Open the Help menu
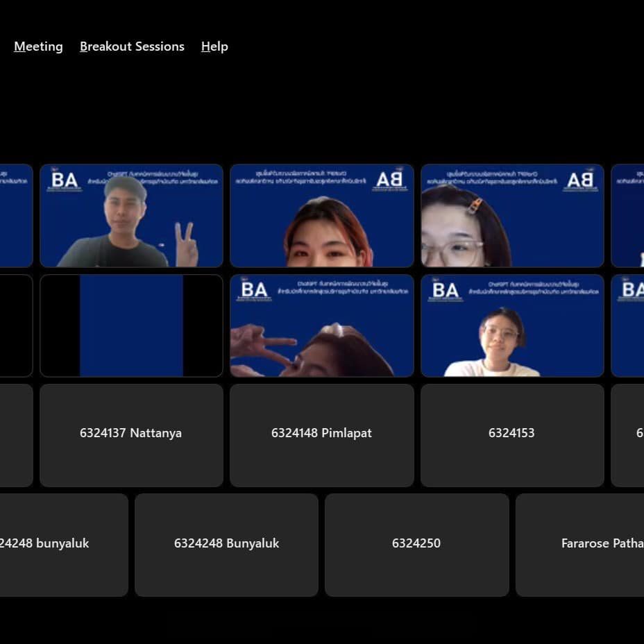The width and height of the screenshot is (644, 644). click(214, 46)
